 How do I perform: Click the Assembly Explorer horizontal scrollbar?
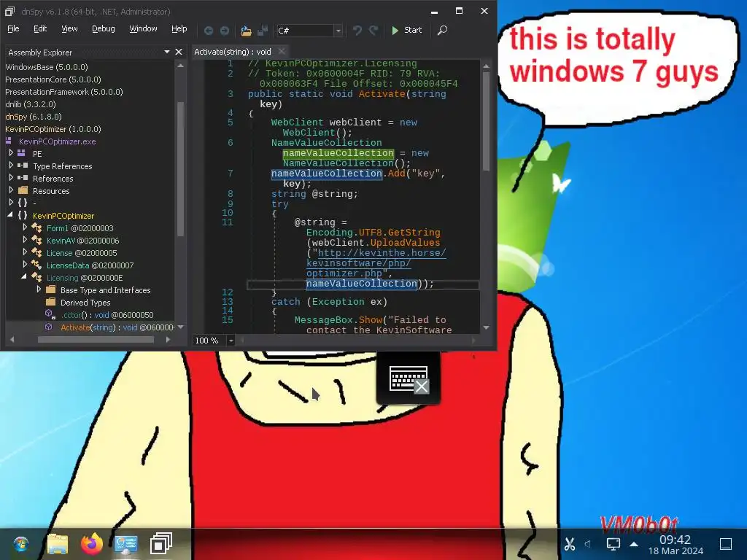click(x=96, y=340)
